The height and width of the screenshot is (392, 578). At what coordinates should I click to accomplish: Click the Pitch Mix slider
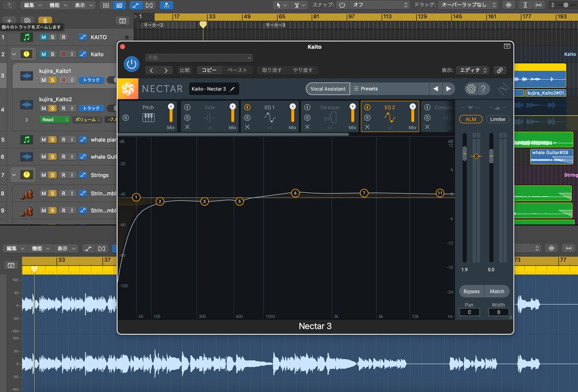tap(171, 114)
